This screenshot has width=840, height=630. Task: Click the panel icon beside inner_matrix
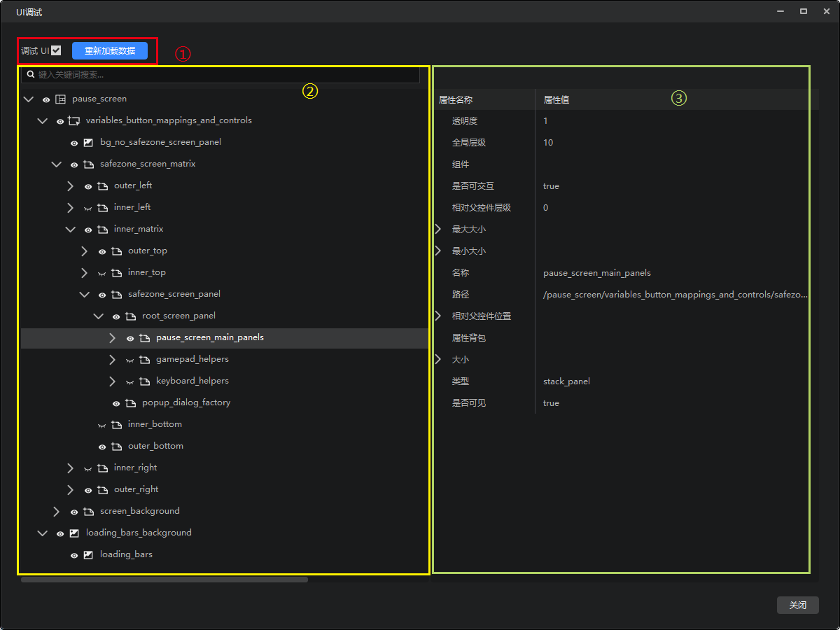tap(102, 230)
